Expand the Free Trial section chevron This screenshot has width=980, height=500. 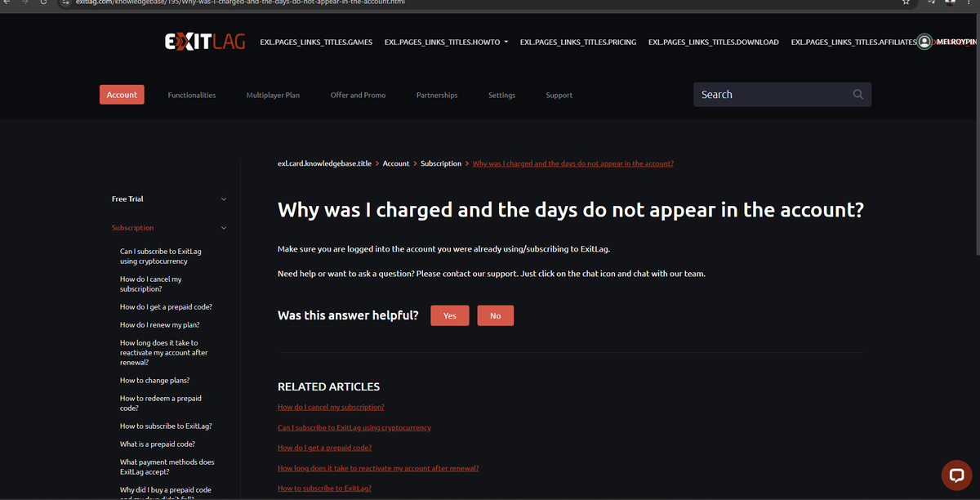coord(224,199)
